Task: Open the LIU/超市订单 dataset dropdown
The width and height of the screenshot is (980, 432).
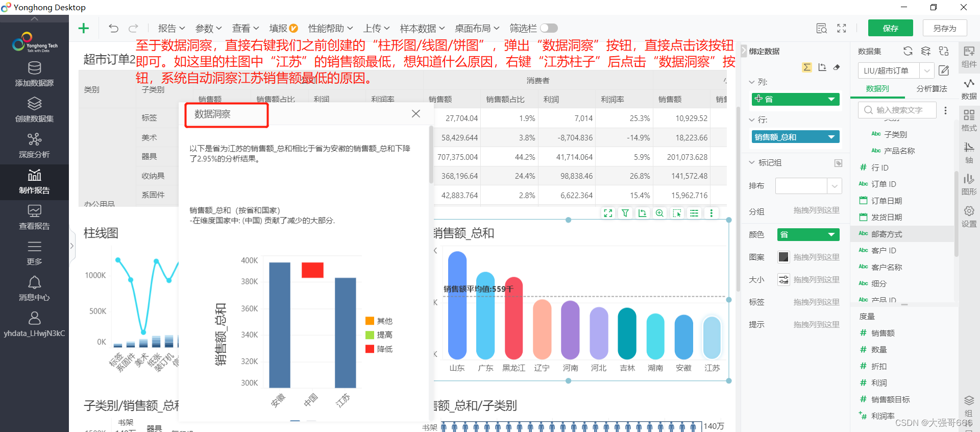Action: click(927, 70)
